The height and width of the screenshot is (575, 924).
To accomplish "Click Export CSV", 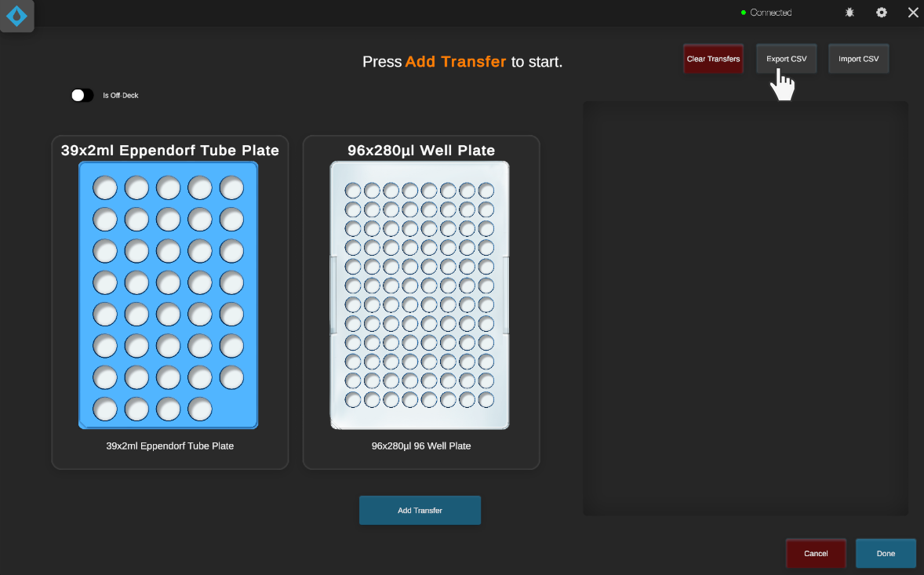I will point(786,59).
